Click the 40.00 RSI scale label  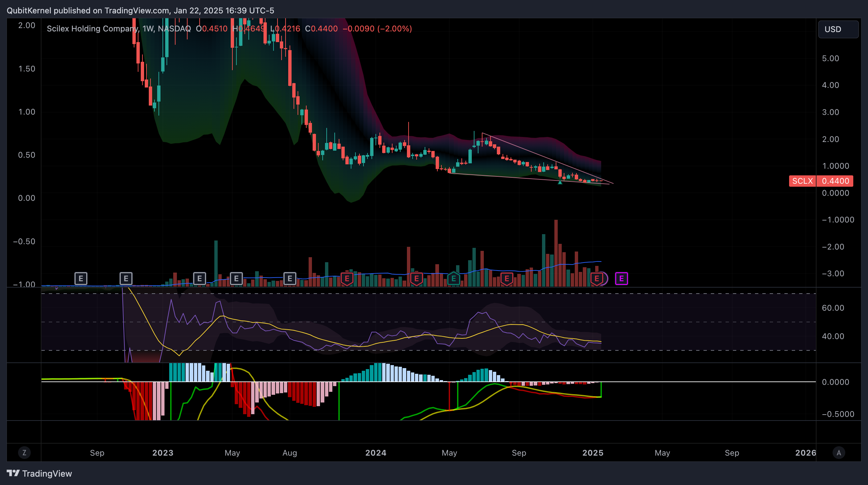833,336
